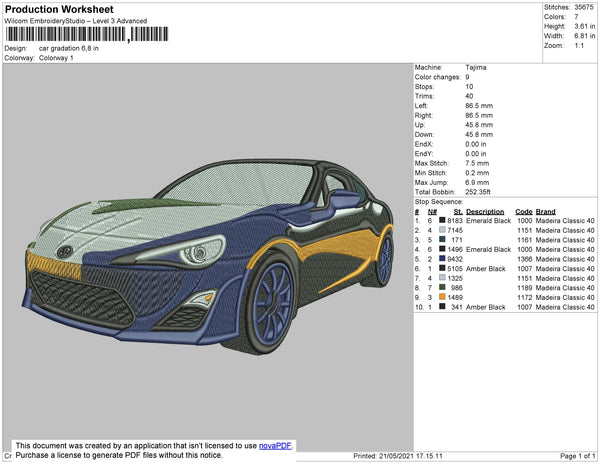Click the Description column header

point(485,212)
